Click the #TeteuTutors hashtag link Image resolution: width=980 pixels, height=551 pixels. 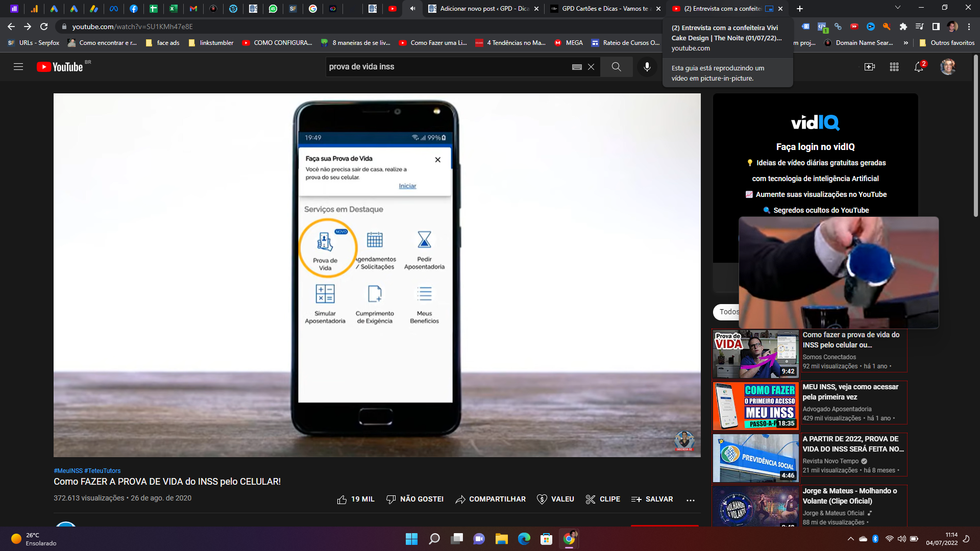(x=103, y=471)
